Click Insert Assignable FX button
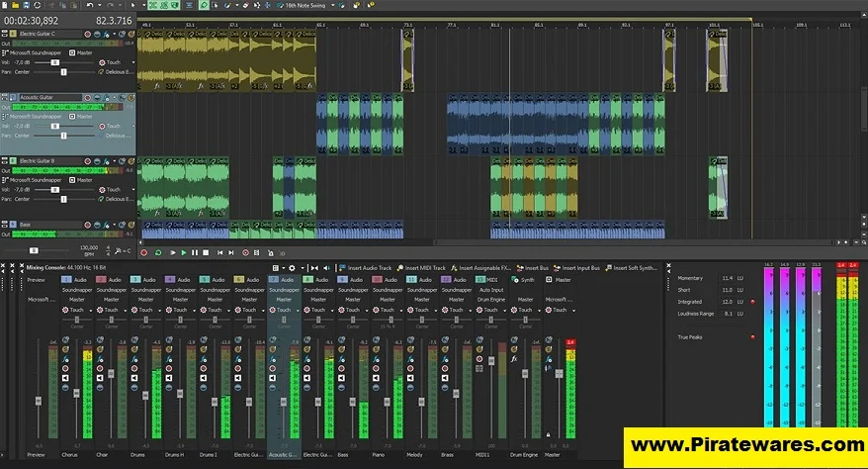 (481, 268)
